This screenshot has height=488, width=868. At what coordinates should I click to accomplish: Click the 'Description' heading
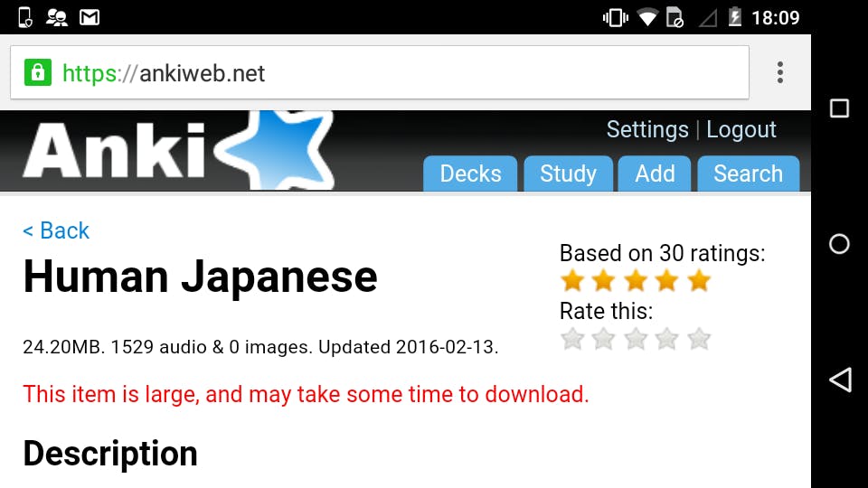[110, 454]
